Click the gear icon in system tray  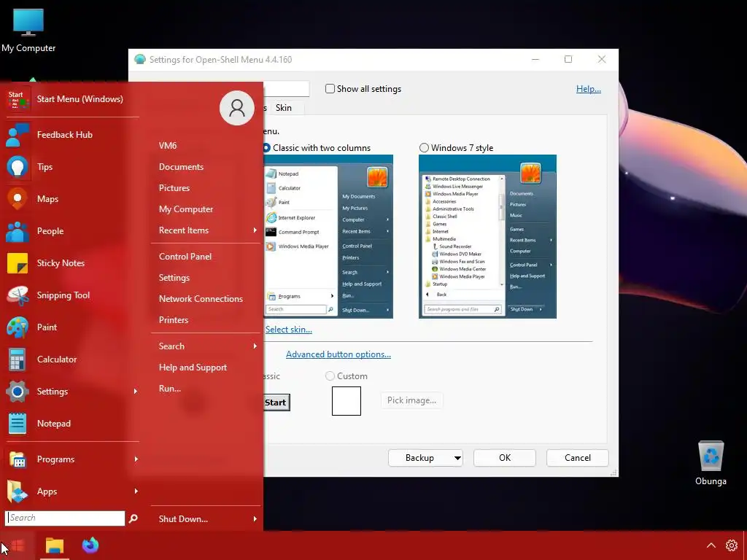coord(731,545)
